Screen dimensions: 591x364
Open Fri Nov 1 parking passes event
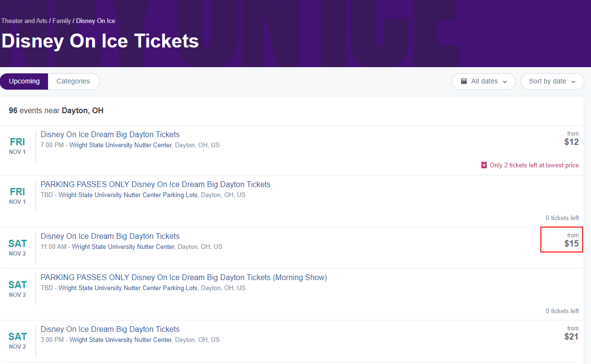point(155,185)
